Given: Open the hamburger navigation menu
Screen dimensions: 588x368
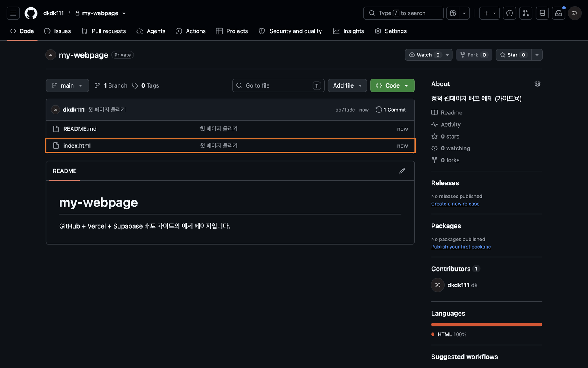Looking at the screenshot, I should pyautogui.click(x=13, y=13).
